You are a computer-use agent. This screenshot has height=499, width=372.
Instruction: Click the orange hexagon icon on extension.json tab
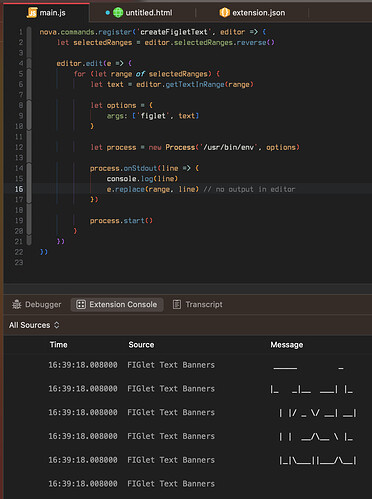225,13
